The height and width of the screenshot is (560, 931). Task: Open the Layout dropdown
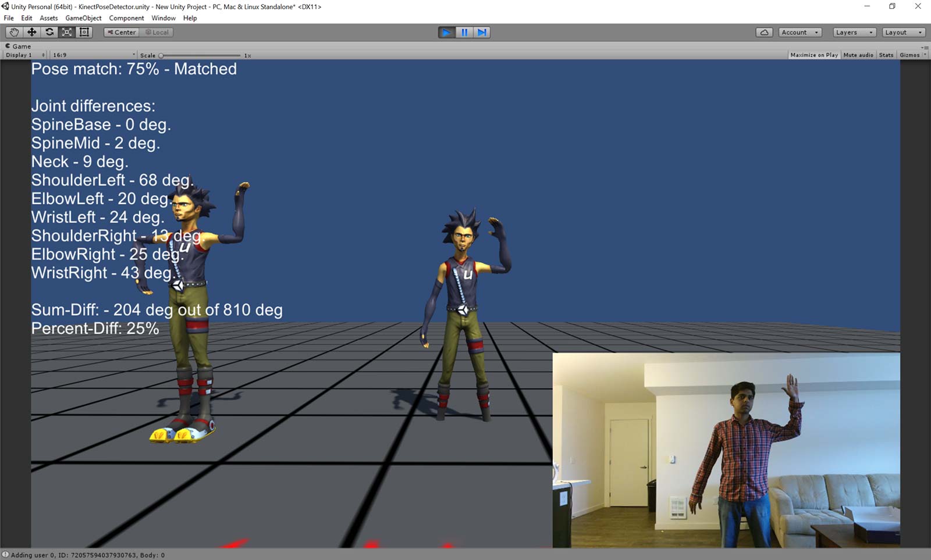coord(904,33)
